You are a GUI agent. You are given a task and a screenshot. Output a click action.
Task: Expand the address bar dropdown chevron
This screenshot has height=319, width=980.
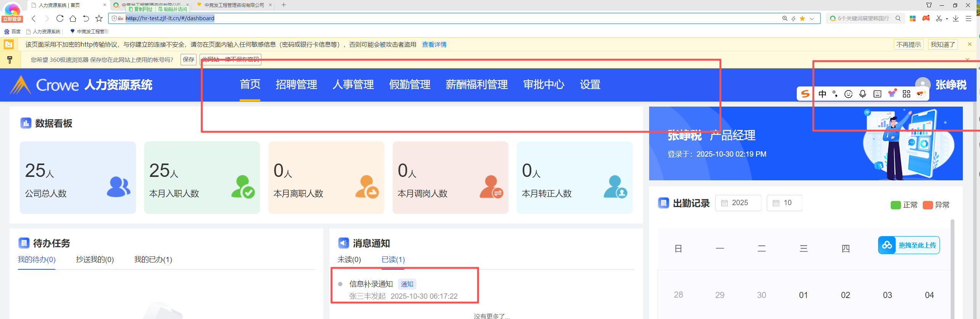(812, 18)
